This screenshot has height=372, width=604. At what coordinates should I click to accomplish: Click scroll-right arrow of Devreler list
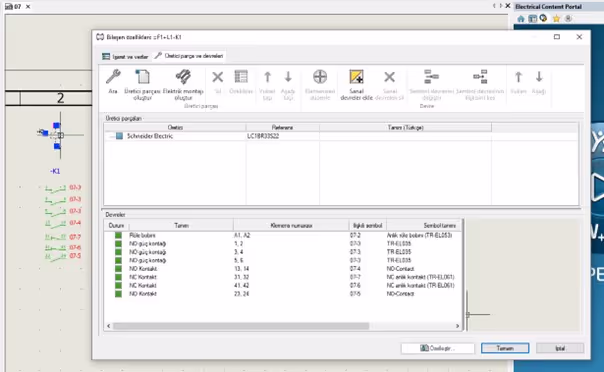[457, 326]
